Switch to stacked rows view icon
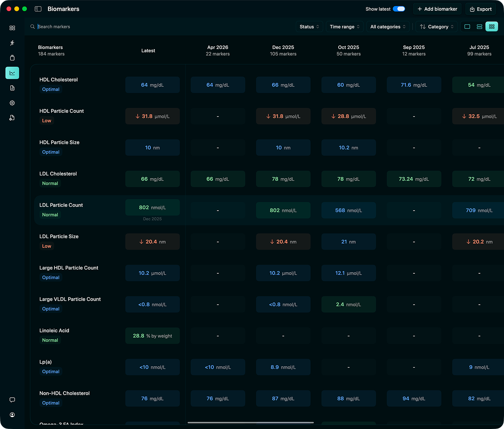Screen dimensions: 504x429 [x=479, y=27]
